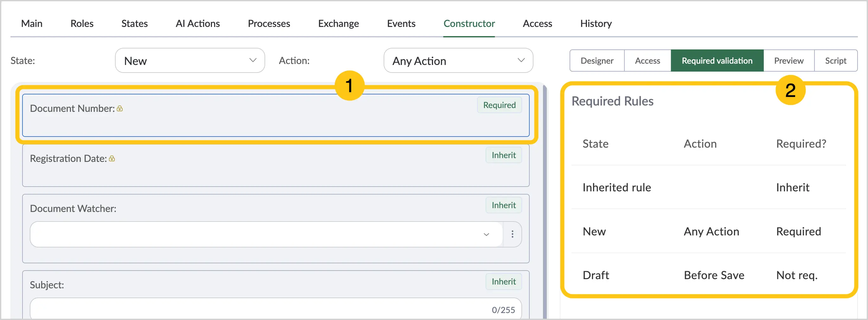868x320 pixels.
Task: Open the Processes tab
Action: (269, 23)
